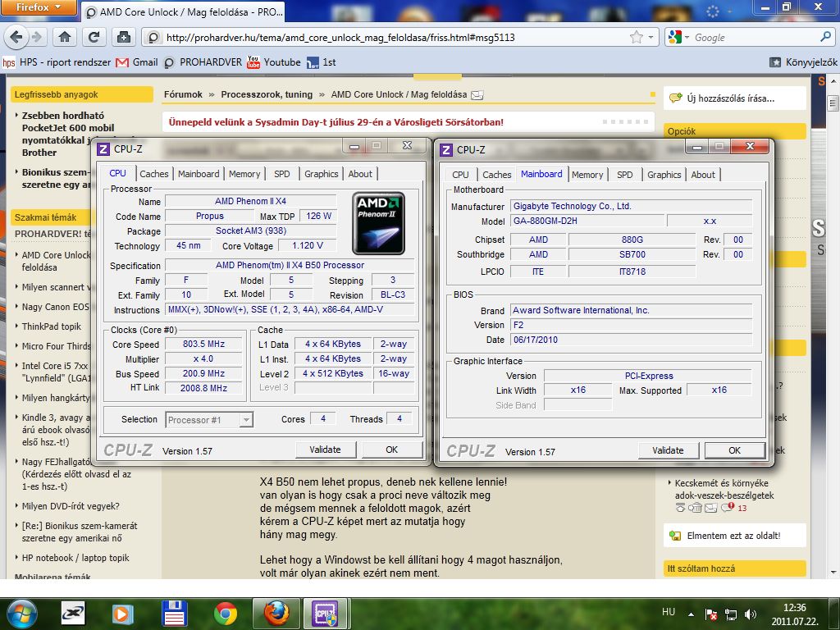The image size is (840, 630).
Task: Launch Chrome from the taskbar
Action: [226, 614]
